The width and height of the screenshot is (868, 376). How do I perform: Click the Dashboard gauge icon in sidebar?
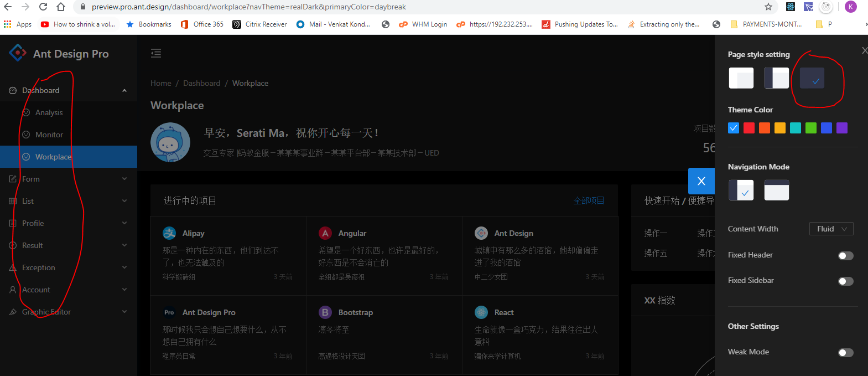(13, 90)
